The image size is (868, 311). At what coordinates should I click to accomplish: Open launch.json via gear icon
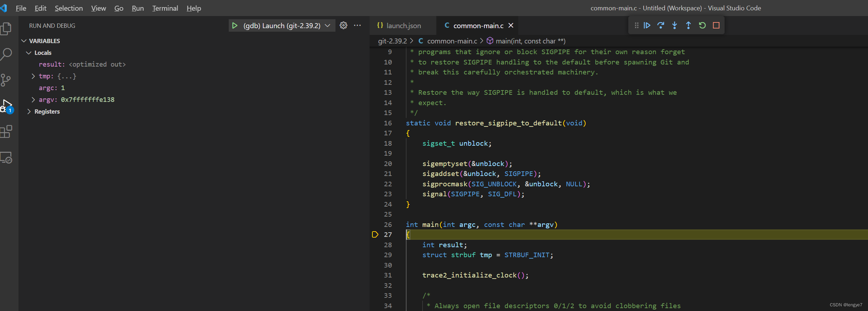[x=343, y=26]
